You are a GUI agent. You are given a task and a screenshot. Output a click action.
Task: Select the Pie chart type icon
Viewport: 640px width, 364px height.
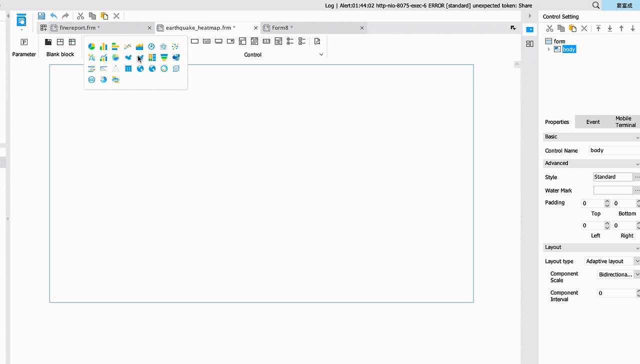pyautogui.click(x=91, y=46)
